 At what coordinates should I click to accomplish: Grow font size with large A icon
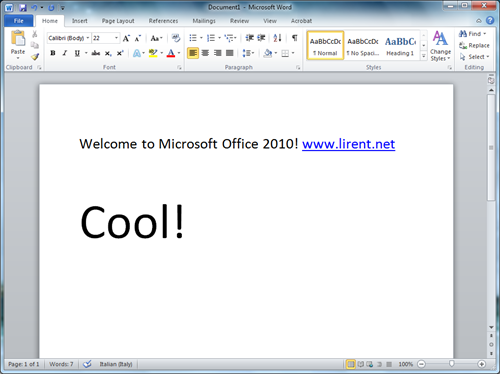click(x=126, y=38)
